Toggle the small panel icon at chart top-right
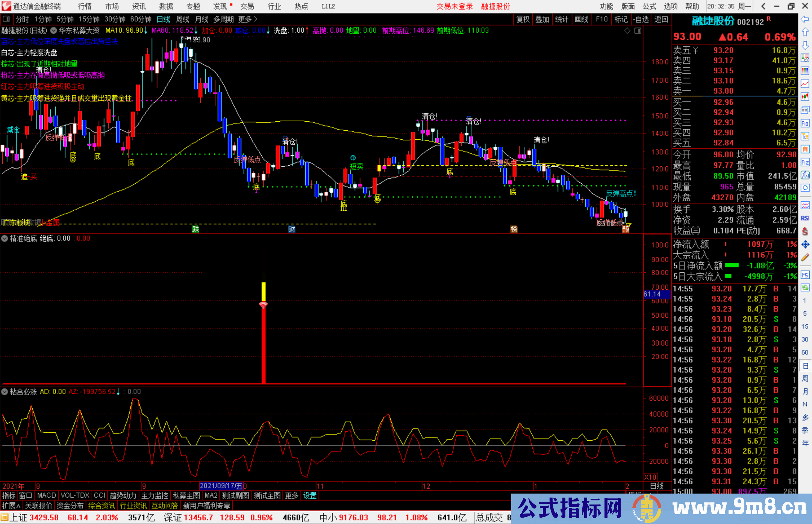 click(638, 31)
